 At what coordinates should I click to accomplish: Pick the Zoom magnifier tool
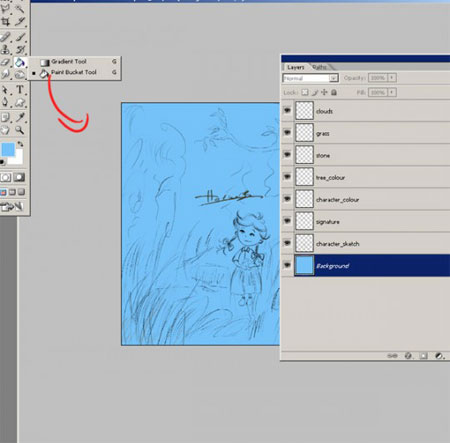pyautogui.click(x=20, y=130)
